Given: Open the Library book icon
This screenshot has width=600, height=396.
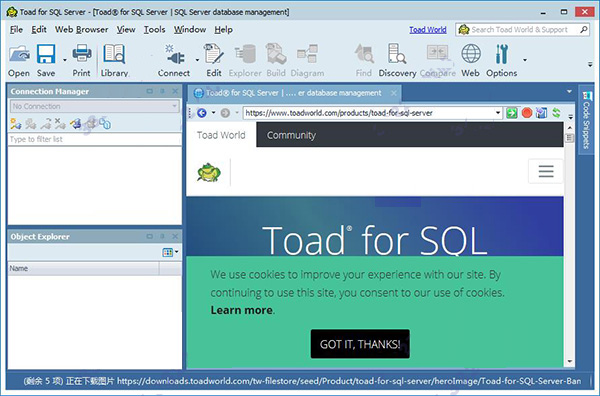Looking at the screenshot, I should tap(114, 54).
